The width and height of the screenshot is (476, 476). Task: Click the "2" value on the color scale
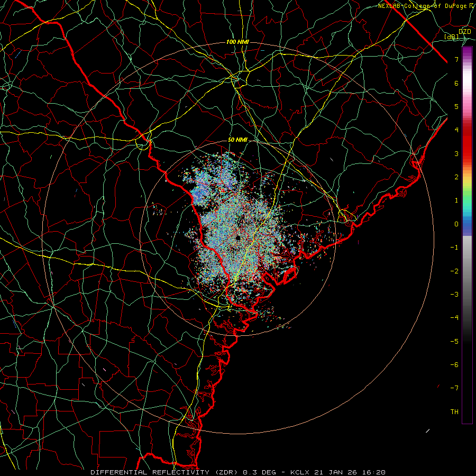click(456, 177)
